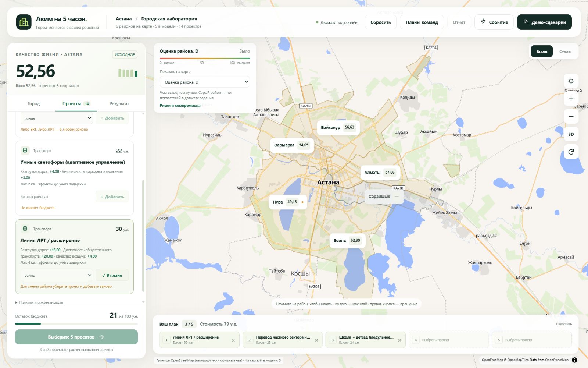Image resolution: width=588 pixels, height=368 pixels.
Task: Switch map comparison to Стало
Action: (x=565, y=52)
